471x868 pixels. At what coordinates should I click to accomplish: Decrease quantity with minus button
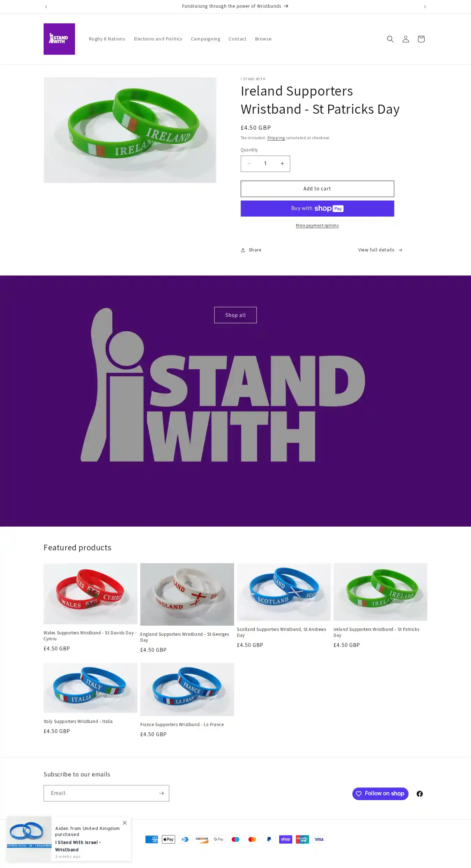tap(249, 164)
